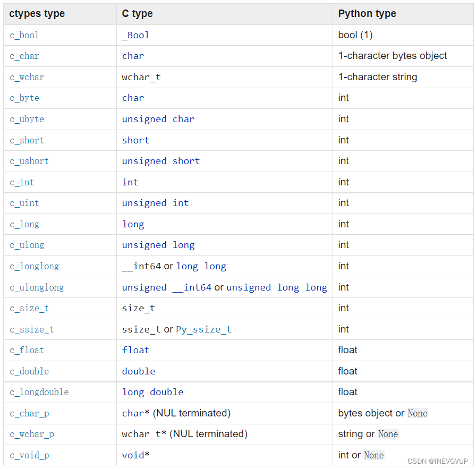Open the c_ulong link
Viewport: 476px width, 469px height.
27,245
